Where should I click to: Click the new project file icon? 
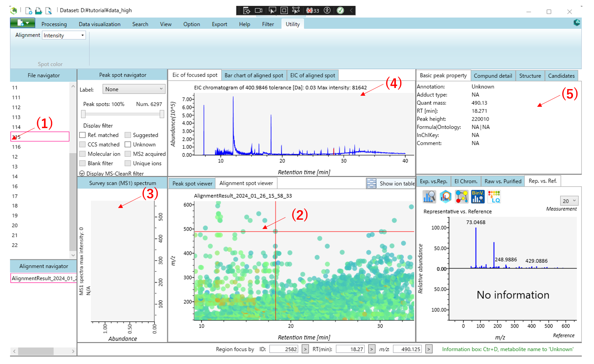coord(28,11)
